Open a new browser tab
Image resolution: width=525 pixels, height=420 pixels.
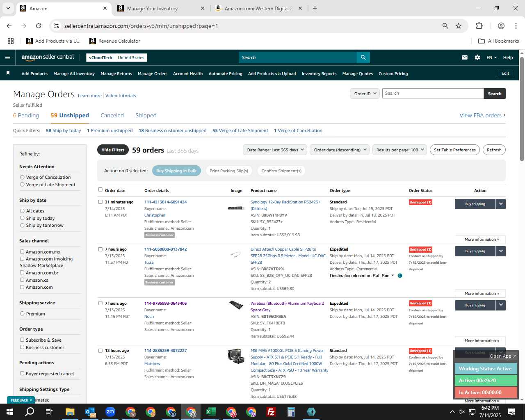[315, 8]
